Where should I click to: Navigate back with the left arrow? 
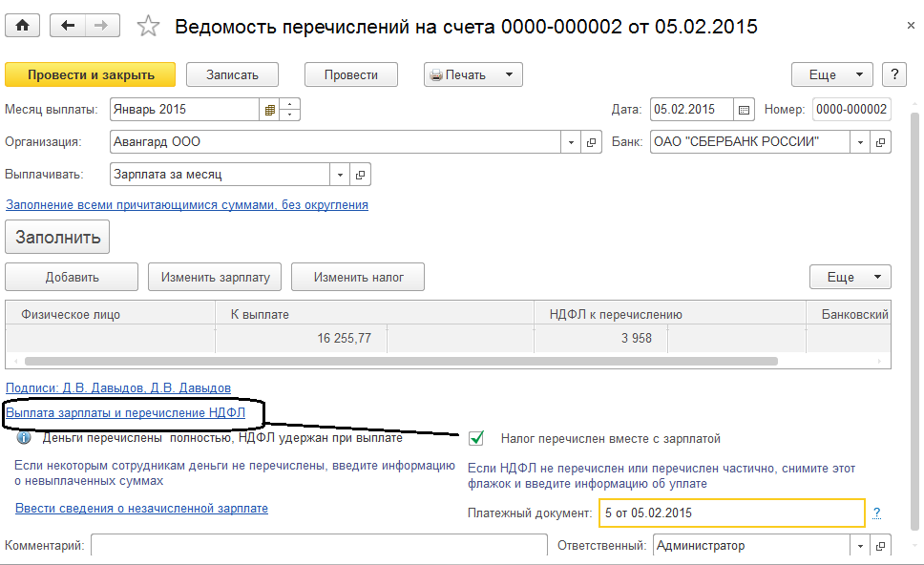(x=68, y=26)
